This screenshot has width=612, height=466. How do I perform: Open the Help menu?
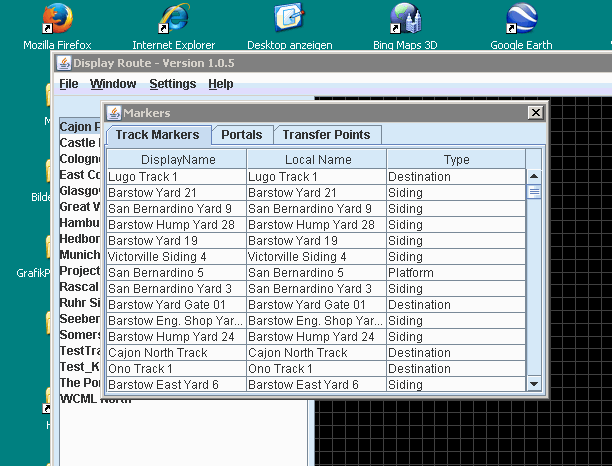(220, 84)
